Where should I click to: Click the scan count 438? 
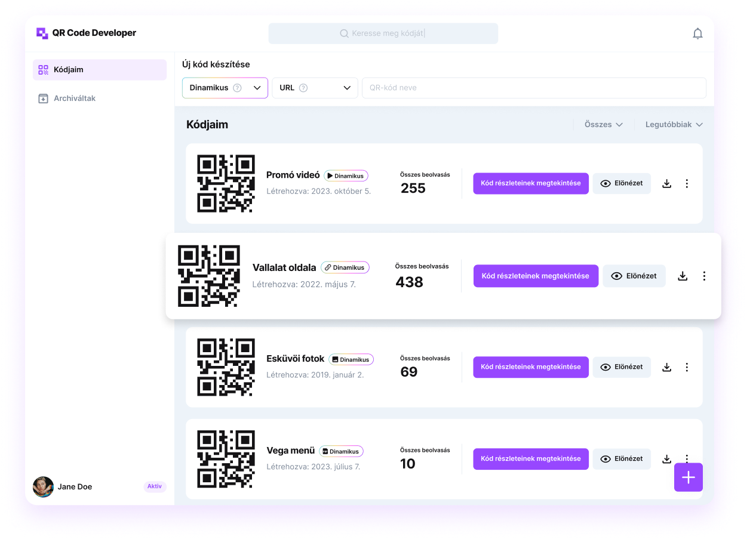tap(410, 282)
